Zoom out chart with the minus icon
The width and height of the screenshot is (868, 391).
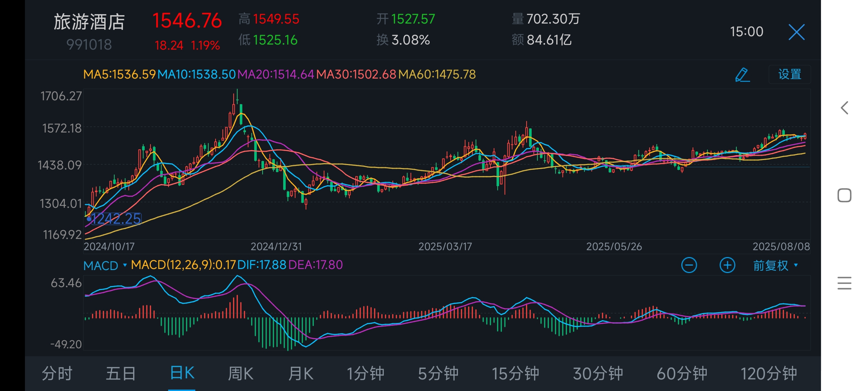[x=689, y=265]
